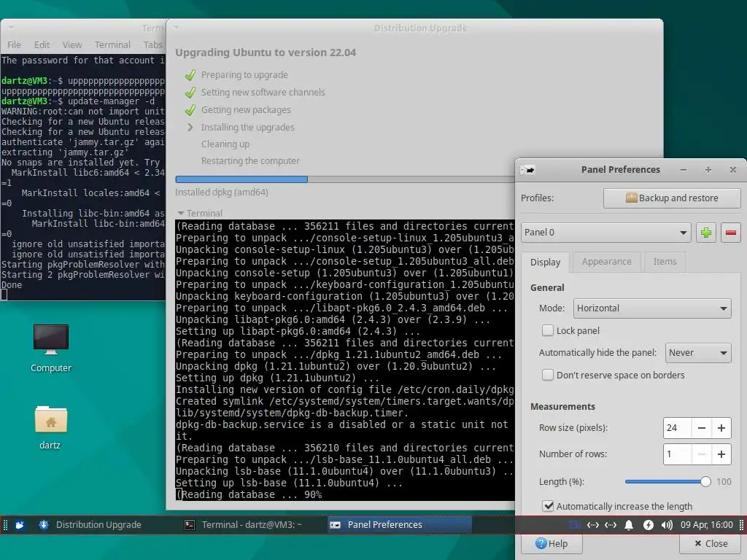Viewport: 747px width, 560px height.
Task: Click the 'Installed dpkg (amd64)' status text
Action: 222,192
